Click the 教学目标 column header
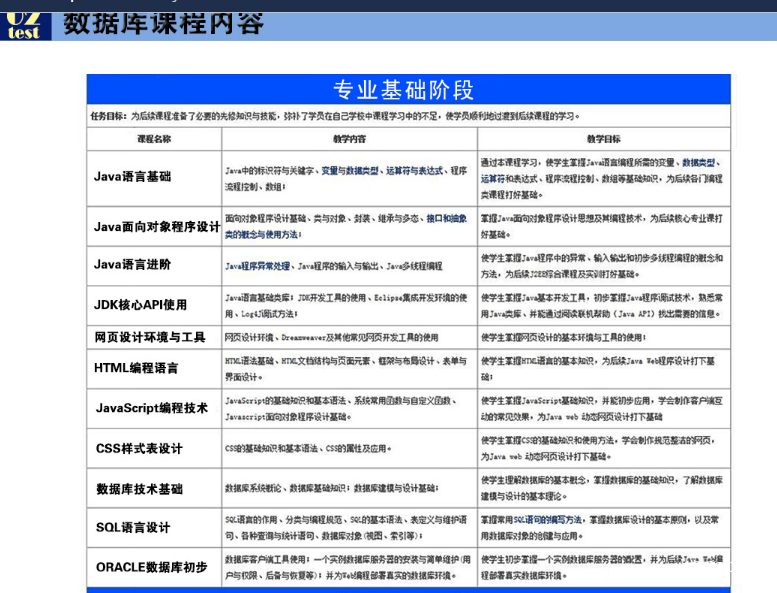777x593 pixels. 604,139
